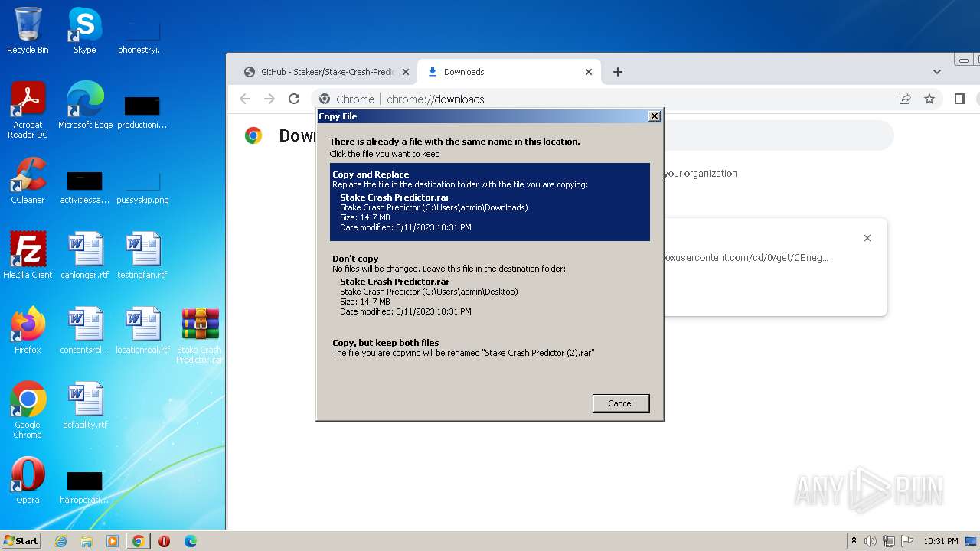This screenshot has width=980, height=551.
Task: Toggle Chrome's side panel icon
Action: [960, 99]
